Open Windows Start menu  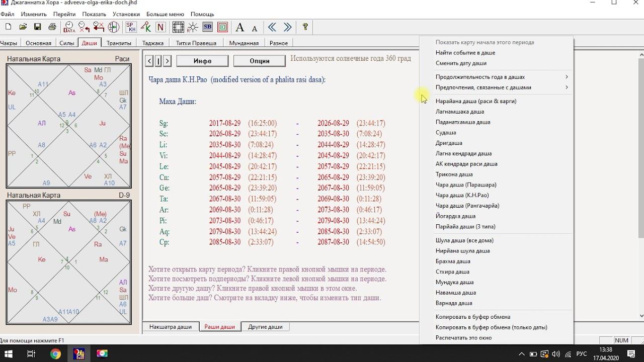9,353
